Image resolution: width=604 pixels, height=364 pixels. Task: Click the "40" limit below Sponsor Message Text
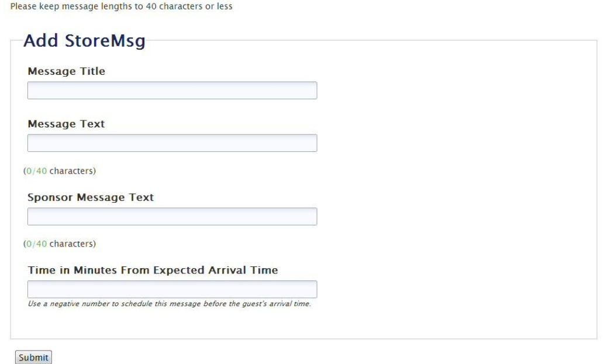click(40, 244)
